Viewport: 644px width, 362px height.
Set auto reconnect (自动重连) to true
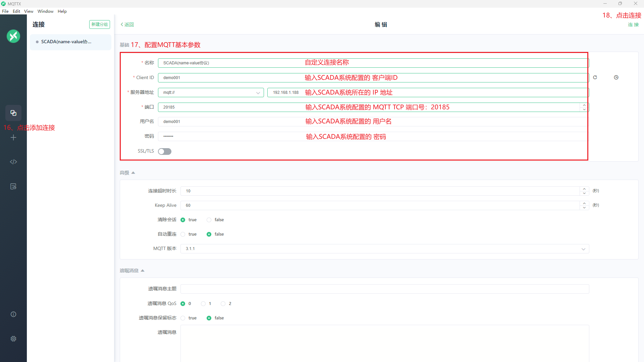point(183,234)
